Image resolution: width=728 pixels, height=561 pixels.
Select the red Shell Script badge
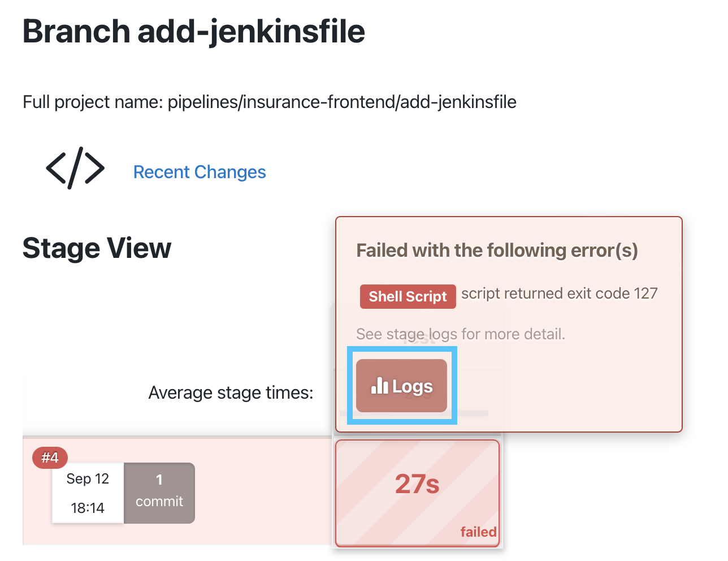pyautogui.click(x=408, y=296)
